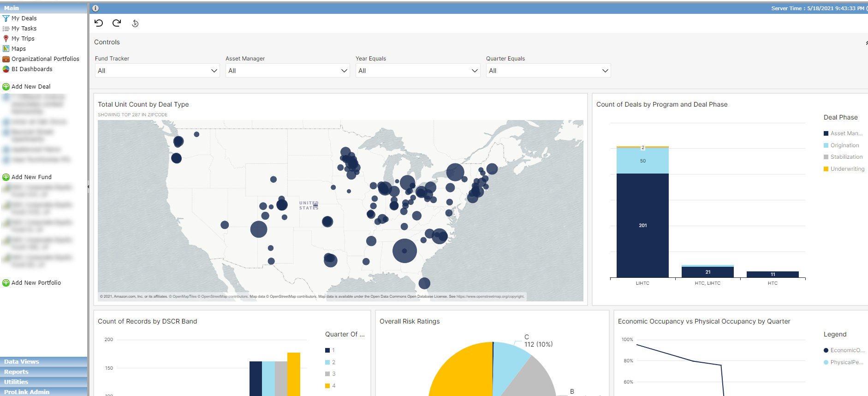The height and width of the screenshot is (396, 868).
Task: Go to My Trips
Action: [x=23, y=39]
